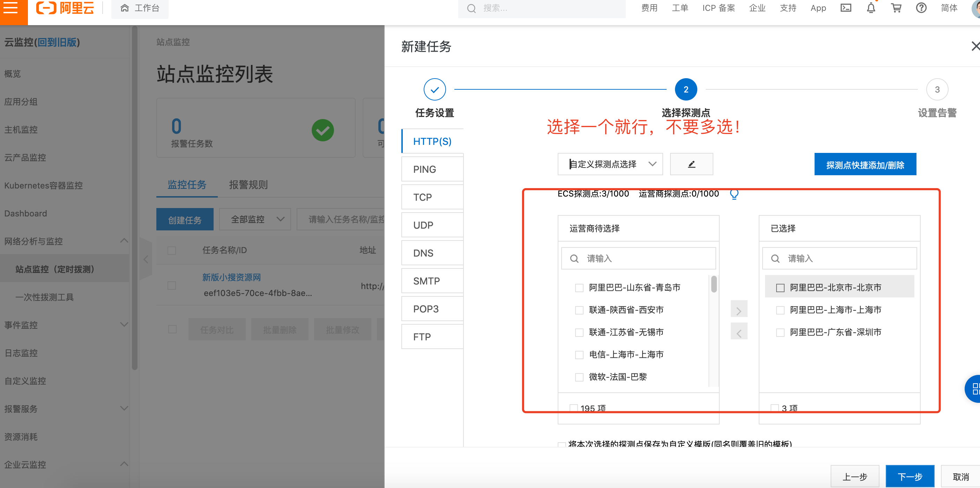Open ICP 备案 in the top bar
This screenshot has height=488, width=980.
718,8
